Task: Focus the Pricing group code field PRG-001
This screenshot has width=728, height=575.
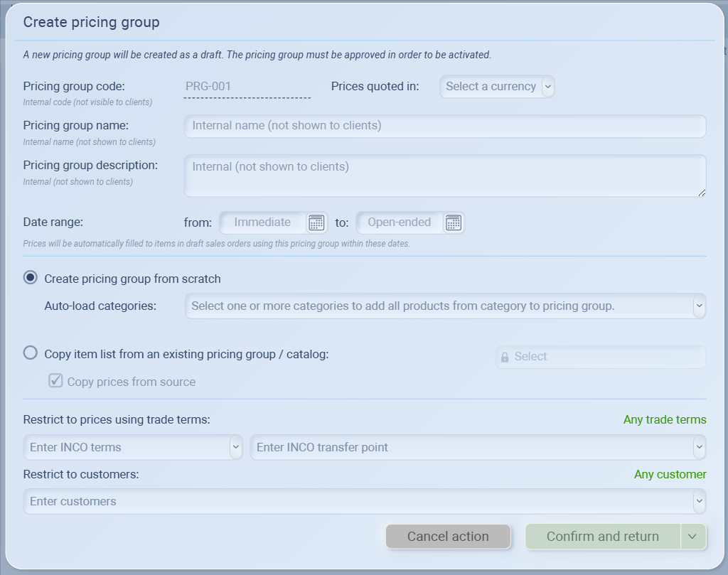Action: pos(247,87)
